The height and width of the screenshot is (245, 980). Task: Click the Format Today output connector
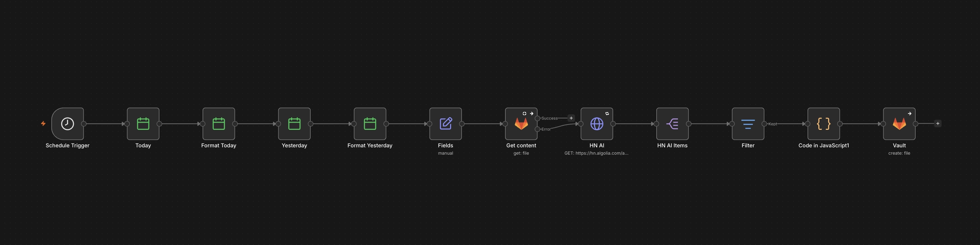pos(235,124)
